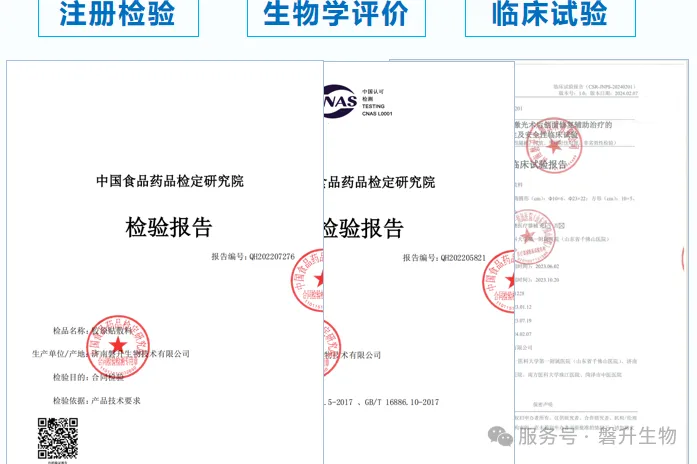Click the 生产单位/产地 company line
Image resolution: width=697 pixels, height=464 pixels.
pyautogui.click(x=111, y=354)
